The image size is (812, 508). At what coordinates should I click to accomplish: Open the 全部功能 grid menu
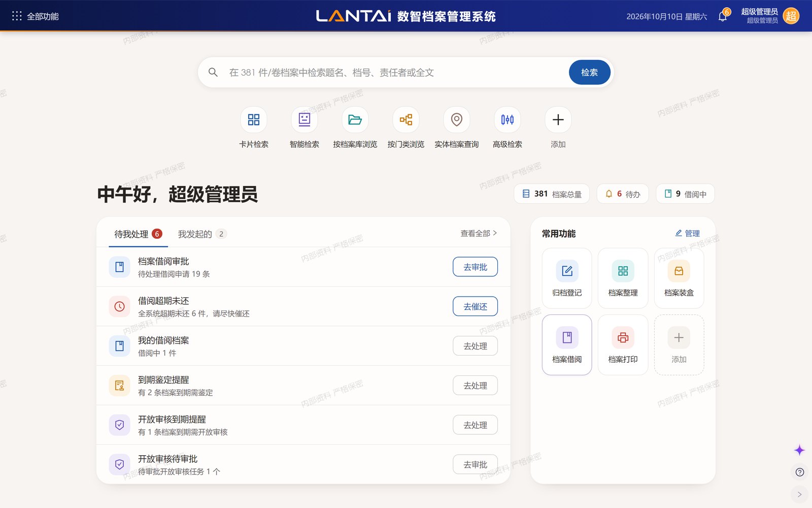point(35,16)
